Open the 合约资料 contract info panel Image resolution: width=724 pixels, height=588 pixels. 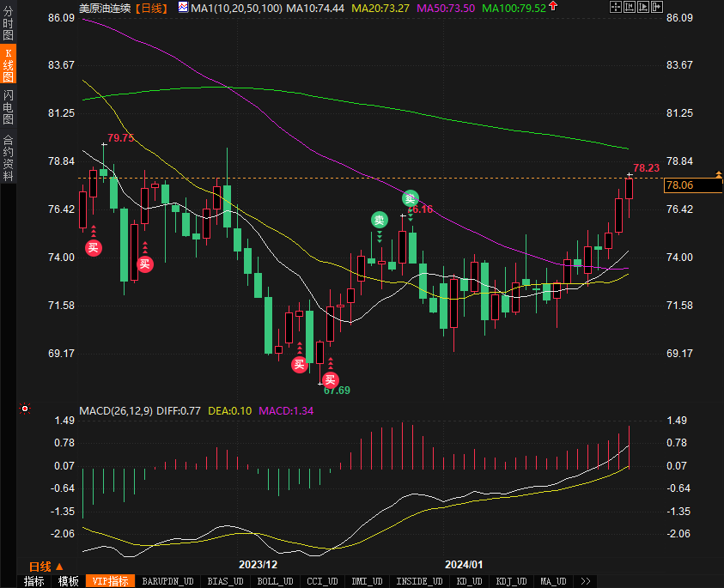coord(8,158)
